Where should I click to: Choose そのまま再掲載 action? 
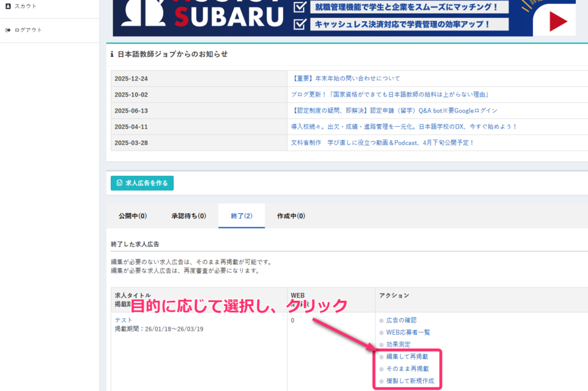407,369
